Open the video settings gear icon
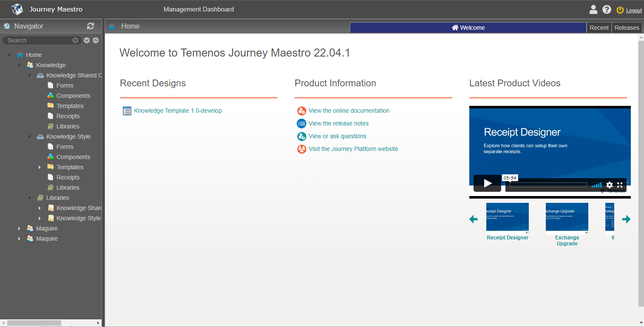This screenshot has width=644, height=327. click(x=610, y=185)
